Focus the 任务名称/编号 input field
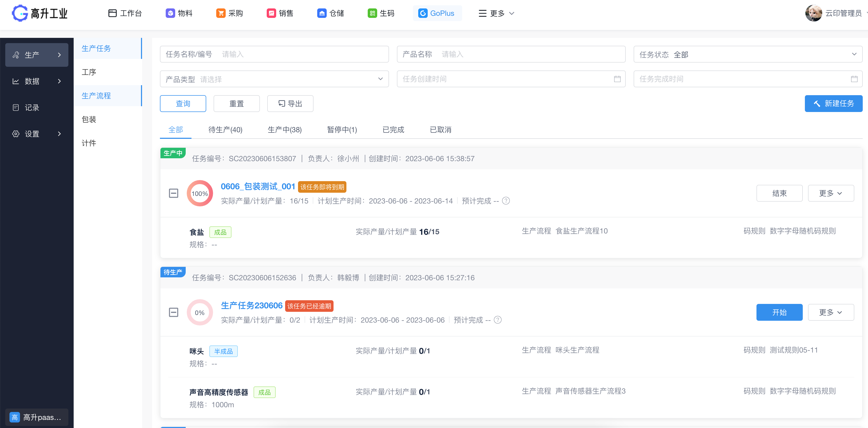 pos(274,54)
